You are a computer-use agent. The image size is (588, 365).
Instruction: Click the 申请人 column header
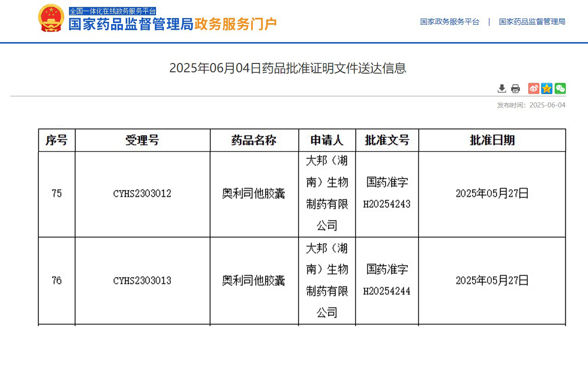tap(327, 140)
